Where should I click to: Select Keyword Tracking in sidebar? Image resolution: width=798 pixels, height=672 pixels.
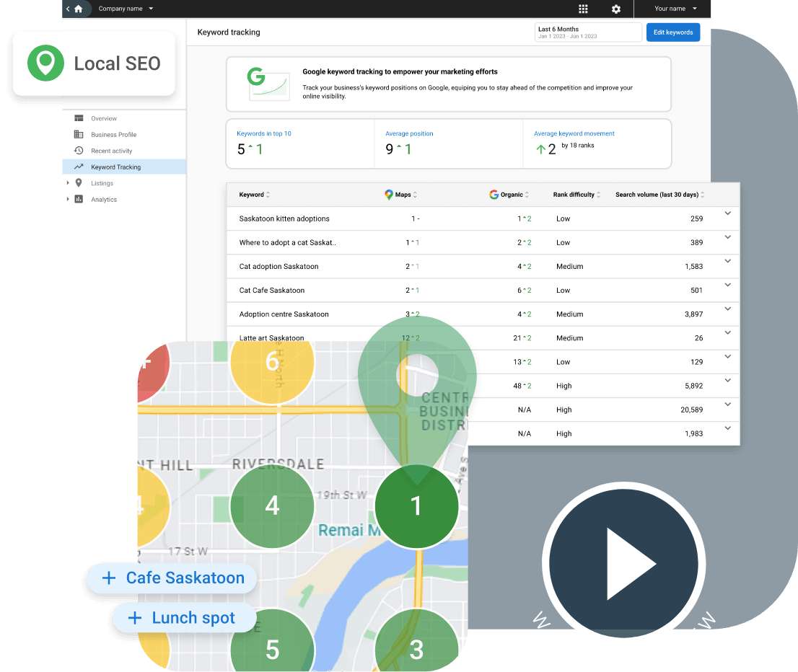(115, 167)
